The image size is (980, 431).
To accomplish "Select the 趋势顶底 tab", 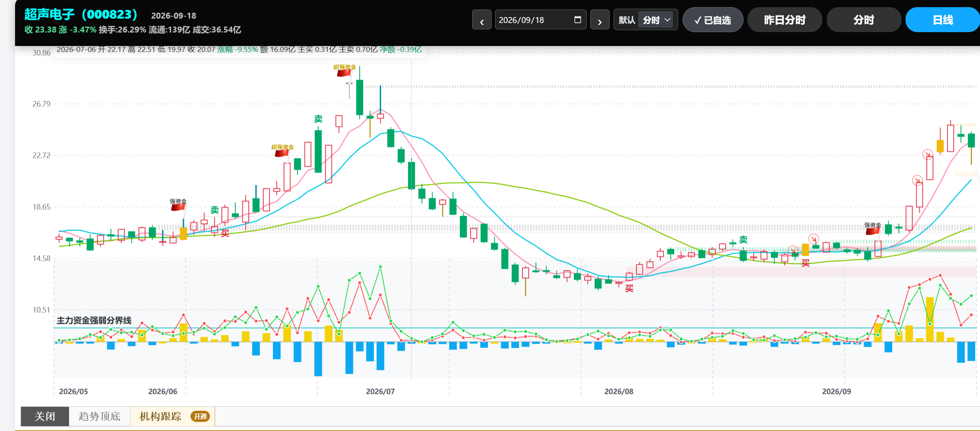I will [99, 416].
